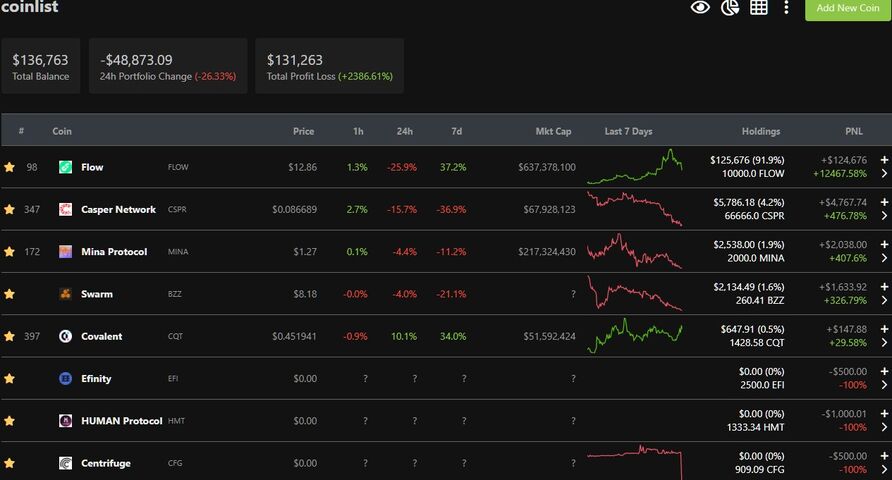Open the Mina Protocol coin name link

(114, 251)
